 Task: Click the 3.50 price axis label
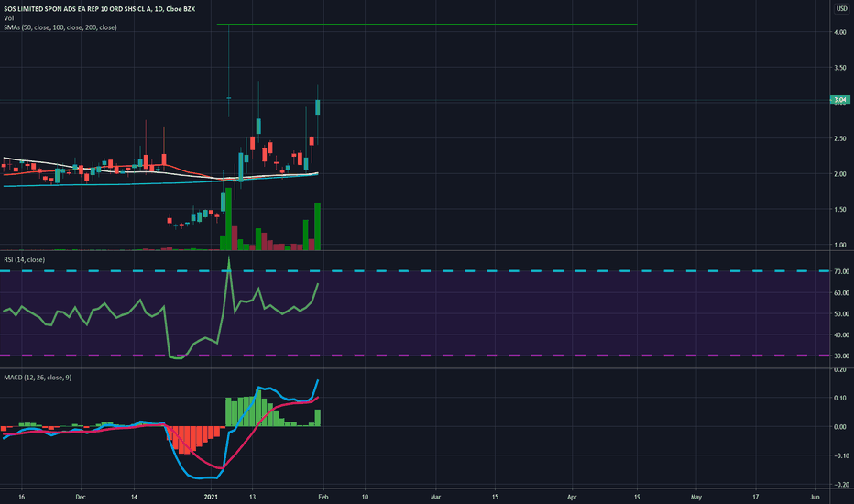pos(840,68)
